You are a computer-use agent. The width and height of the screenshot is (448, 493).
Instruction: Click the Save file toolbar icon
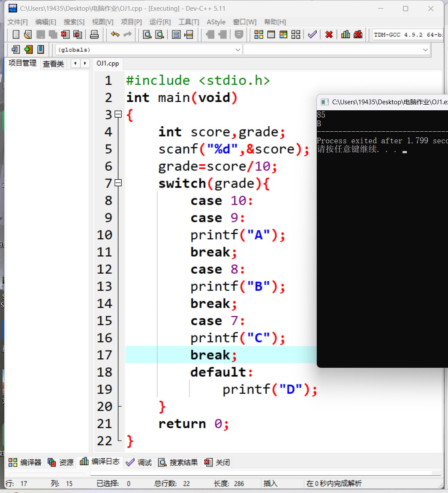point(41,34)
